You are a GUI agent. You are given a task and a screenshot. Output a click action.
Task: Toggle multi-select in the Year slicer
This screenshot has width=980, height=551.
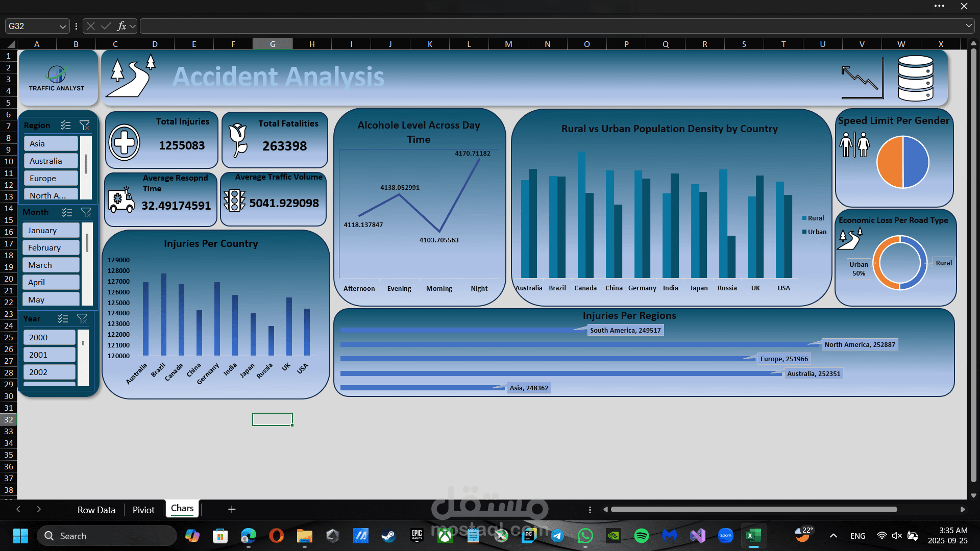63,319
